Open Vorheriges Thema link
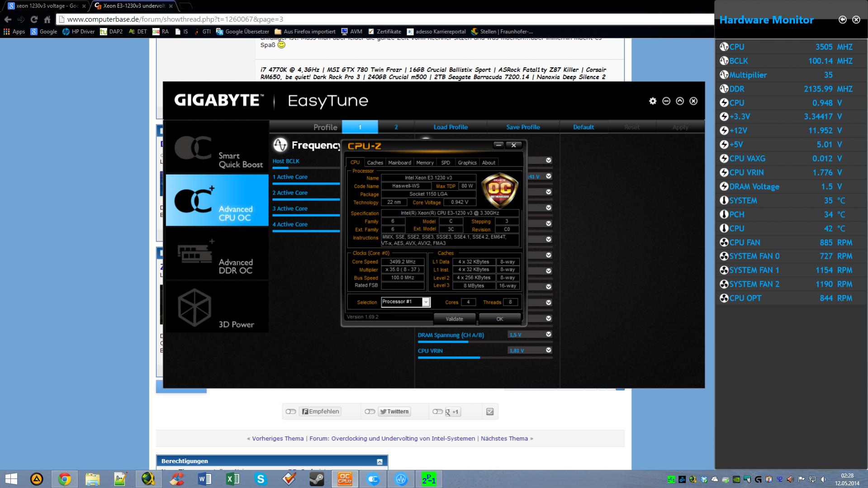The height and width of the screenshot is (488, 868). (x=278, y=439)
